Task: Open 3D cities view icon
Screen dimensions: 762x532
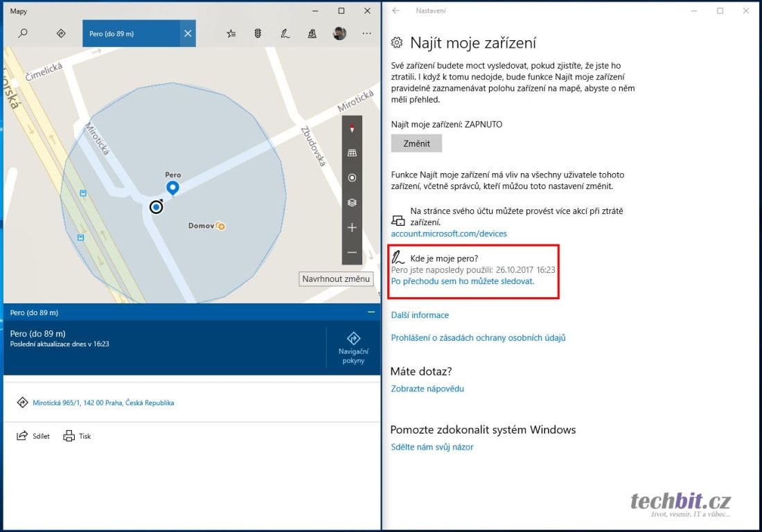Action: click(x=312, y=33)
